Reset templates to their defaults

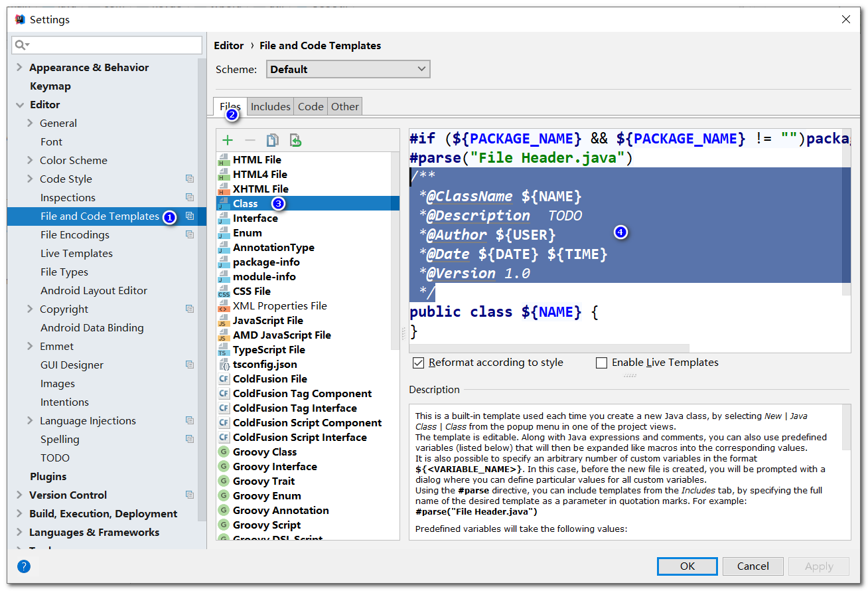pos(295,140)
